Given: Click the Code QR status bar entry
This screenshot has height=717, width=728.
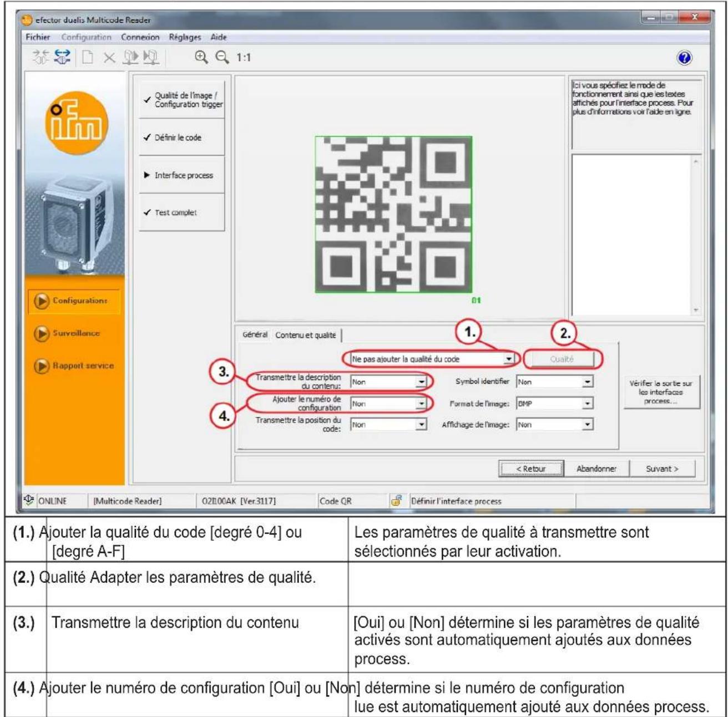Looking at the screenshot, I should (336, 501).
